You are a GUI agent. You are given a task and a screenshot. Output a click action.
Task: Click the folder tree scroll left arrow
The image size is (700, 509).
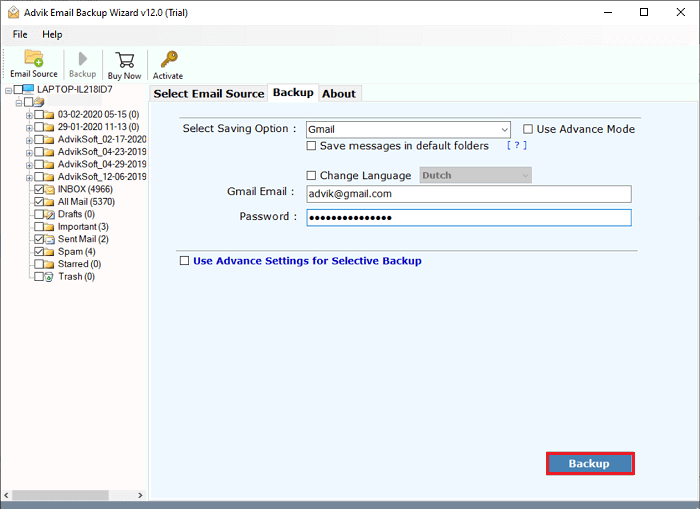pyautogui.click(x=6, y=495)
